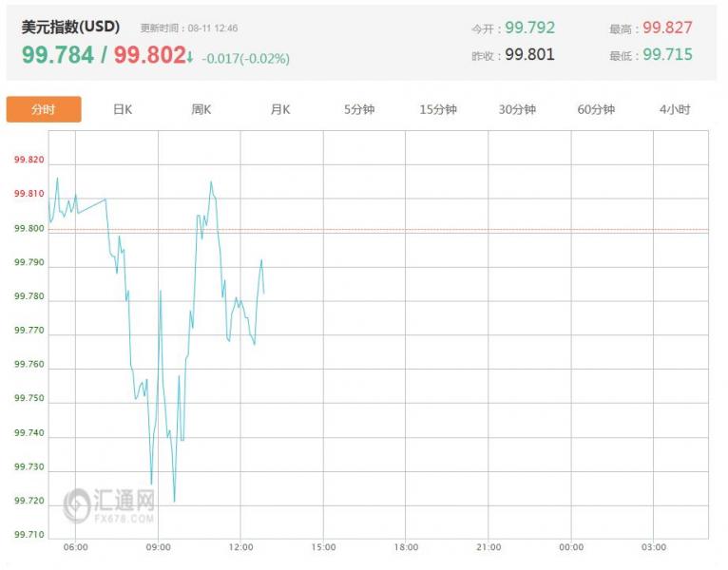This screenshot has height=570, width=728.
Task: Switch to the 月K monthly tab
Action: click(x=280, y=109)
